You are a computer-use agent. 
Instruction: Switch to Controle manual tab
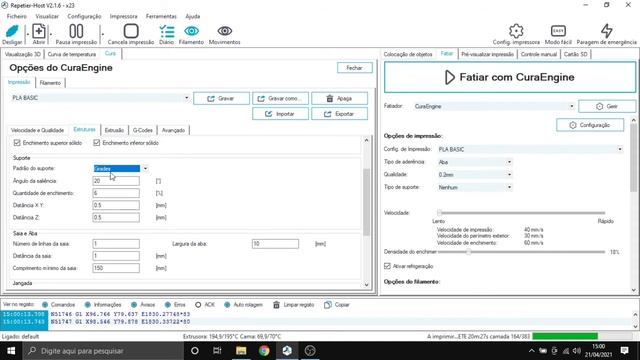click(x=539, y=54)
